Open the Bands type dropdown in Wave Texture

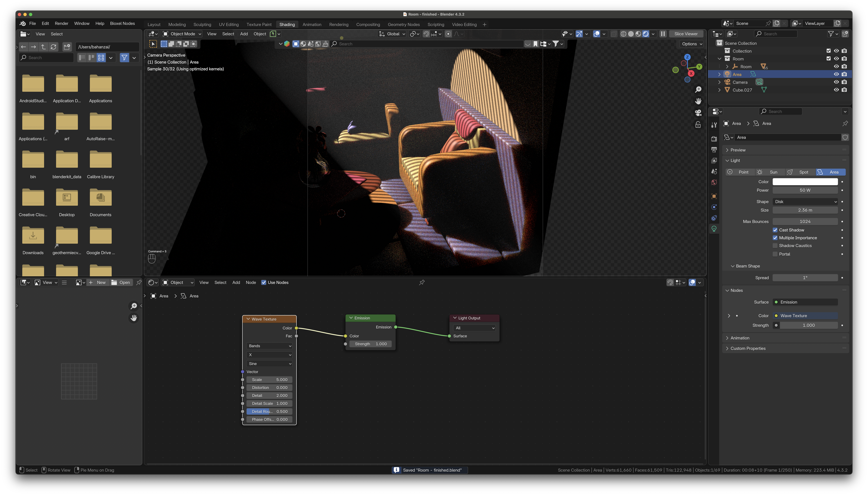point(269,346)
